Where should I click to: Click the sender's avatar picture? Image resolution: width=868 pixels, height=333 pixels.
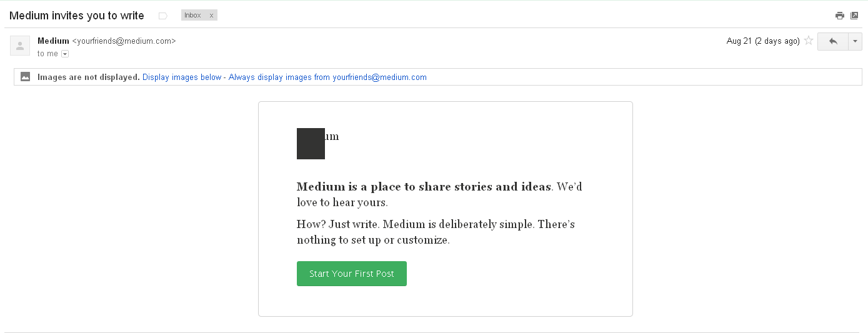click(20, 46)
